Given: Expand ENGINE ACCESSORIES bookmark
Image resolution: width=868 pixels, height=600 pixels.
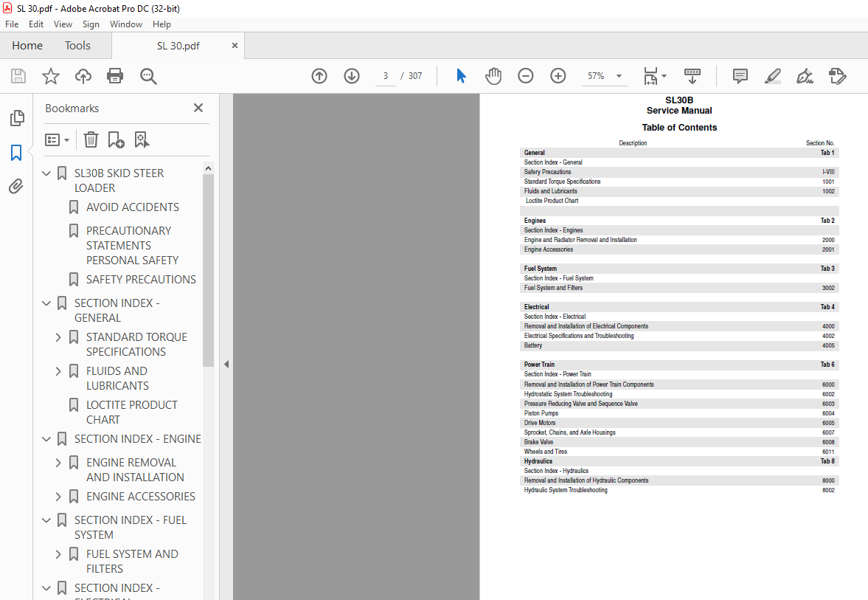Looking at the screenshot, I should (x=58, y=497).
